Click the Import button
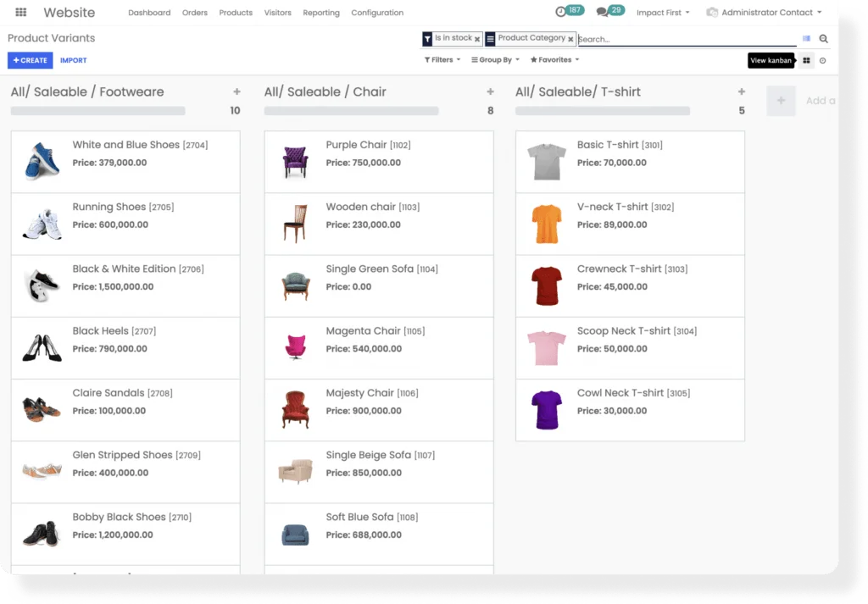The width and height of the screenshot is (868, 604). 74,60
